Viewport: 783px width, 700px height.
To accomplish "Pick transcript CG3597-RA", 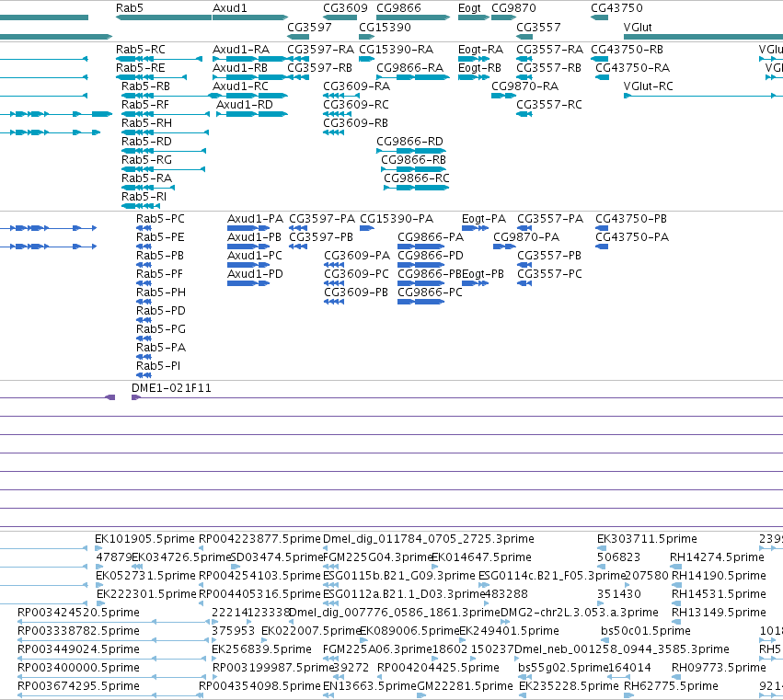I will click(x=320, y=50).
